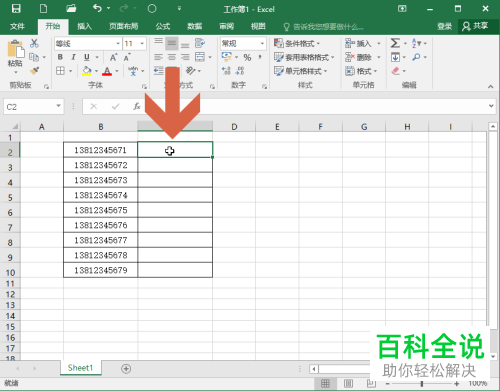Click the Cut scissors icon
Image resolution: width=500 pixels, height=391 pixels.
pyautogui.click(x=34, y=43)
